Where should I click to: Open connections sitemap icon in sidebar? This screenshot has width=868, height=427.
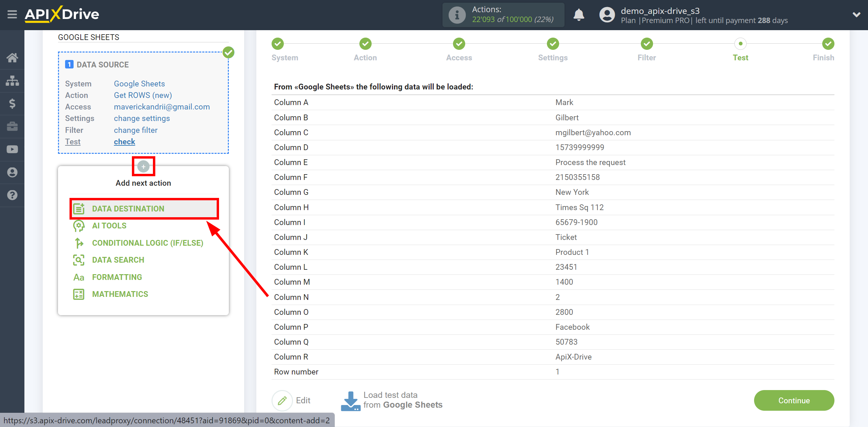coord(12,81)
